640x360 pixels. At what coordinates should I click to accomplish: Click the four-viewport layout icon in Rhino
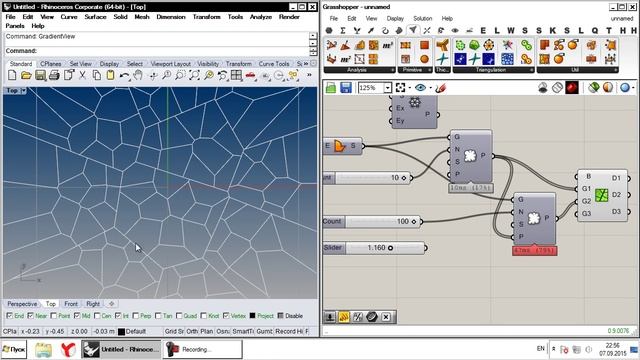[x=236, y=75]
